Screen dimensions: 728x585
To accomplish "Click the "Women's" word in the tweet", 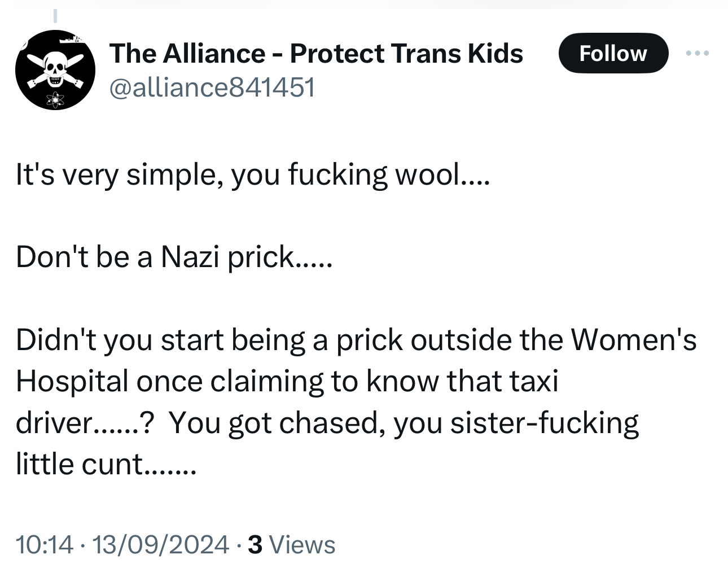I will tap(633, 340).
